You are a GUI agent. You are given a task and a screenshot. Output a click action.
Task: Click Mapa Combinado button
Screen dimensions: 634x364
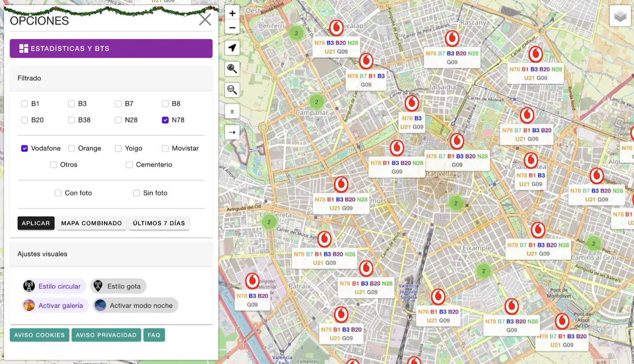point(92,223)
